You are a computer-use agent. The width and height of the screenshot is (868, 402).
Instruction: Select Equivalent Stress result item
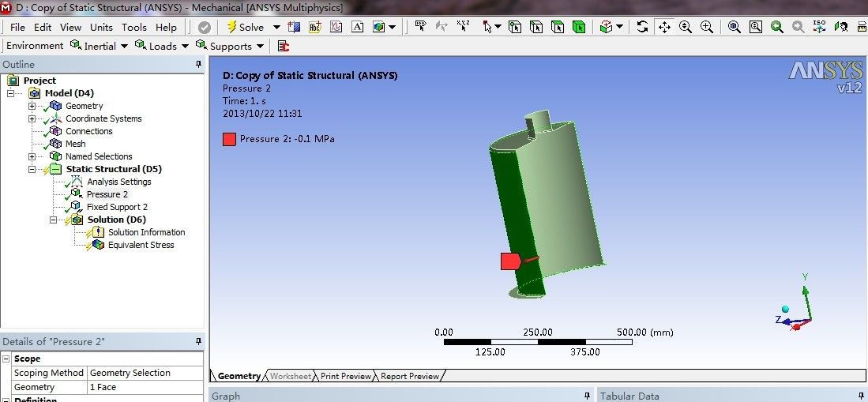(141, 246)
